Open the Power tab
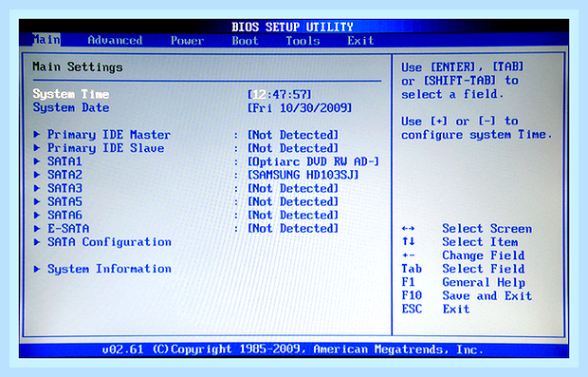This screenshot has width=588, height=377. (x=187, y=41)
